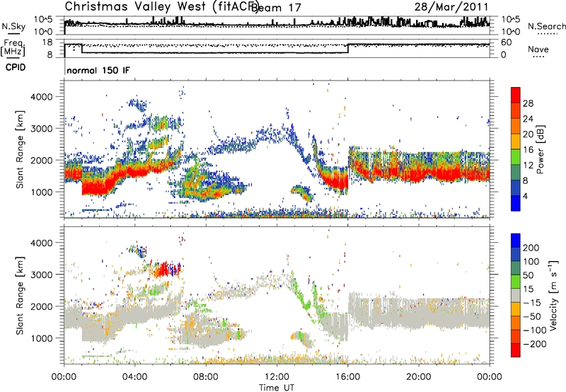Click the 'N.Sky' legend label
Screen dimensions: 566x392
[x=13, y=26]
